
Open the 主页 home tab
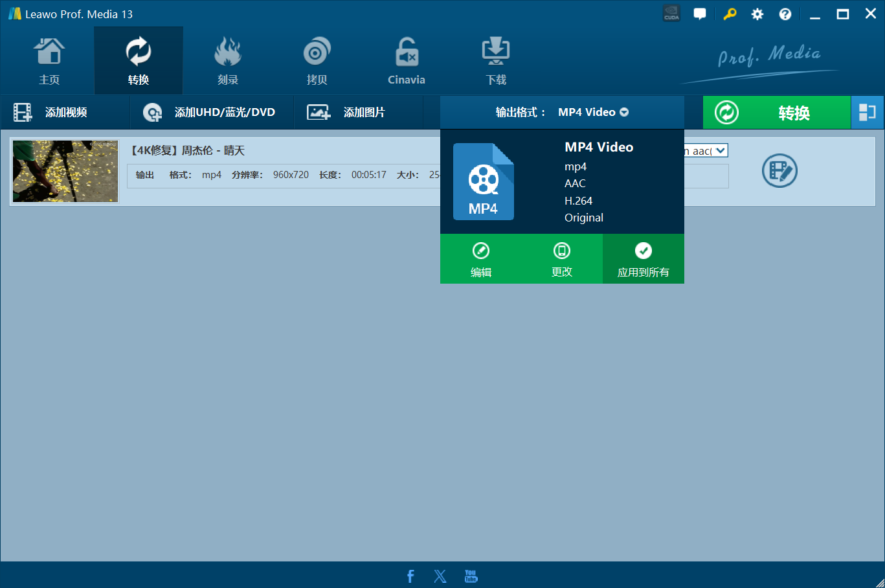click(49, 62)
